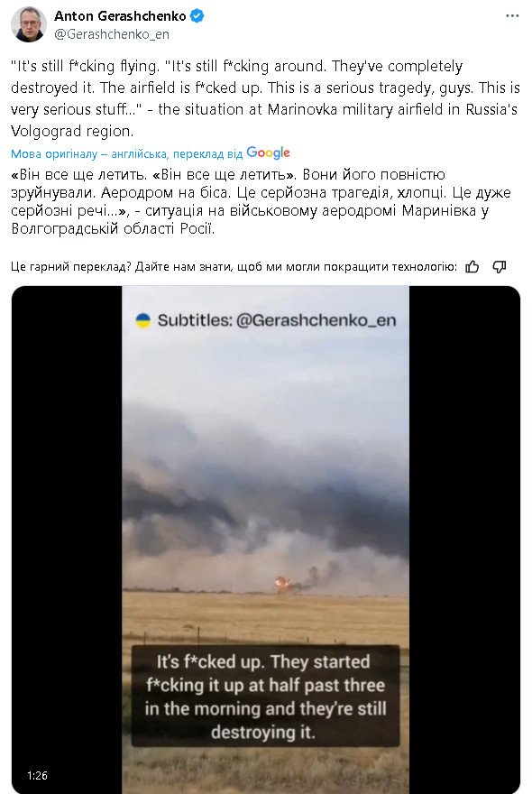Viewport: 532px width, 794px height.
Task: Click the English tweet text paragraph
Action: pyautogui.click(x=265, y=98)
